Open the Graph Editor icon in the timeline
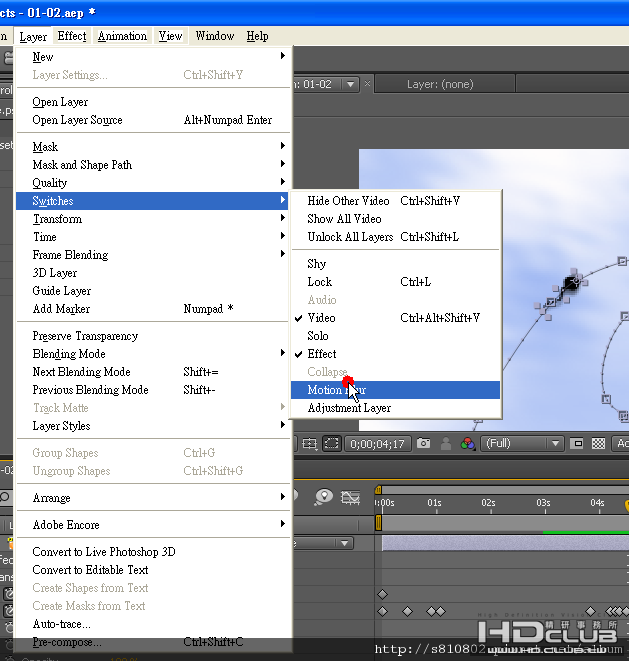Image resolution: width=629 pixels, height=661 pixels. [351, 497]
